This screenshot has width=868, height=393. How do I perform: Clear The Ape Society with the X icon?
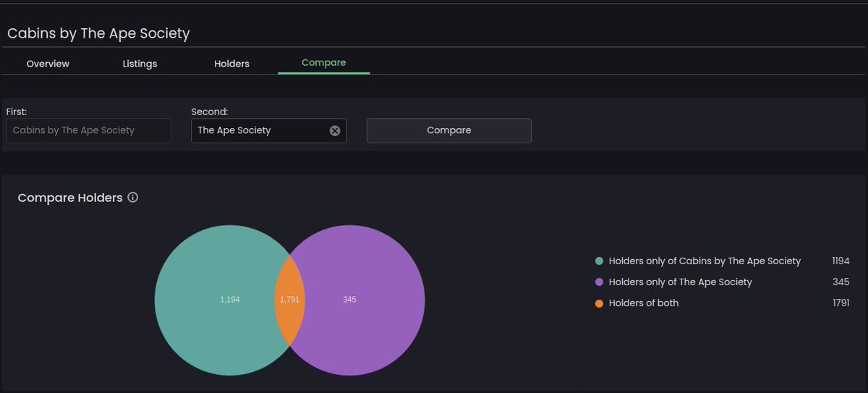[x=335, y=131]
